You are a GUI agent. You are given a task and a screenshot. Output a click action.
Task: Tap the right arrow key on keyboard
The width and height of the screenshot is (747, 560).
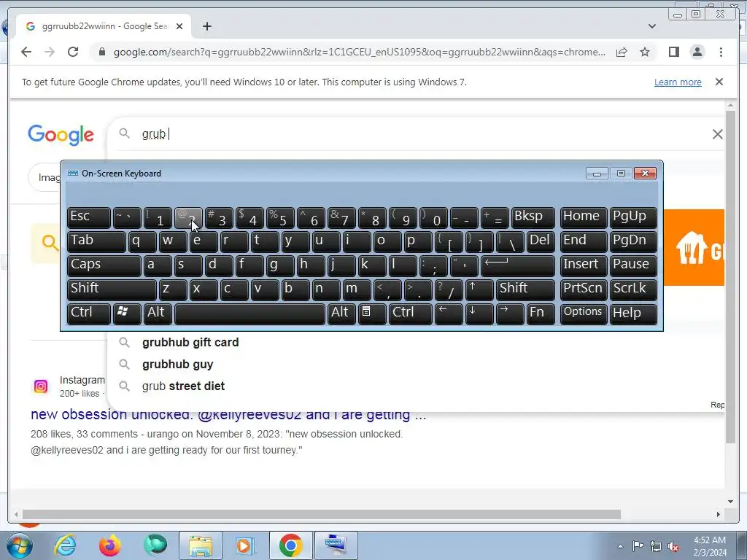point(510,314)
